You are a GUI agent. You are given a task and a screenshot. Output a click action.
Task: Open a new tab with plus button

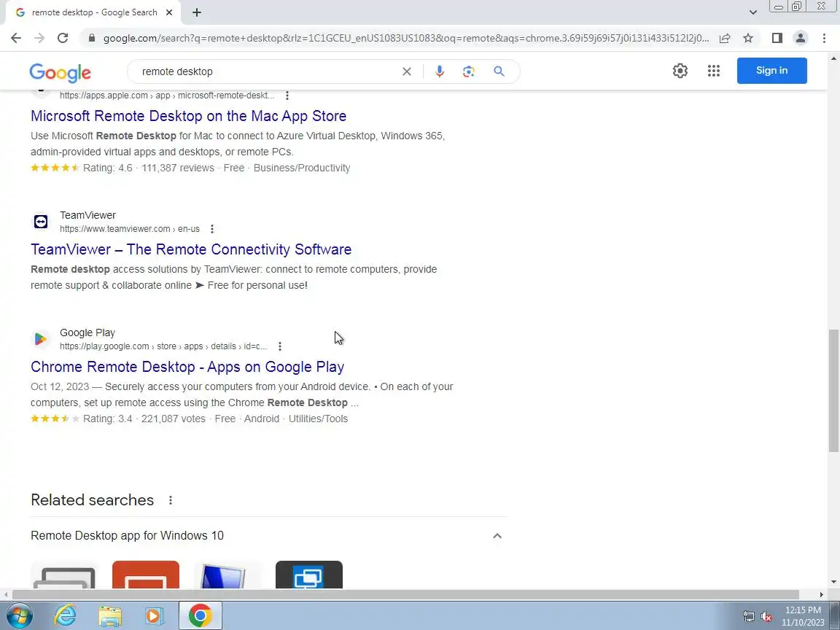[x=197, y=12]
